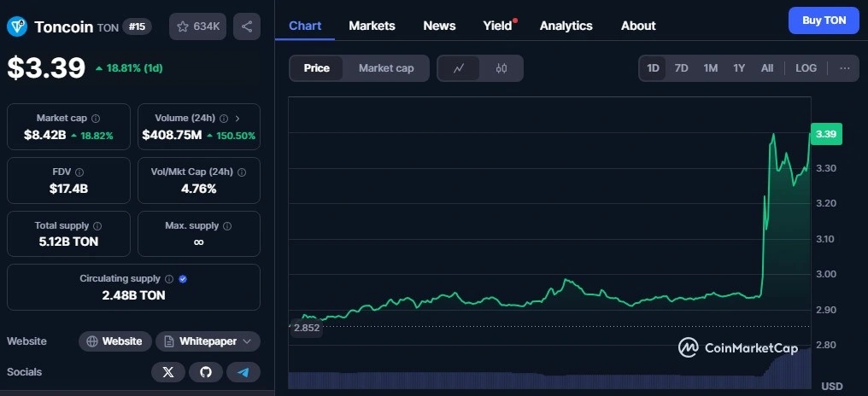Viewport: 868px width, 396px height.
Task: Switch to candlestick chart view icon
Action: (x=501, y=68)
